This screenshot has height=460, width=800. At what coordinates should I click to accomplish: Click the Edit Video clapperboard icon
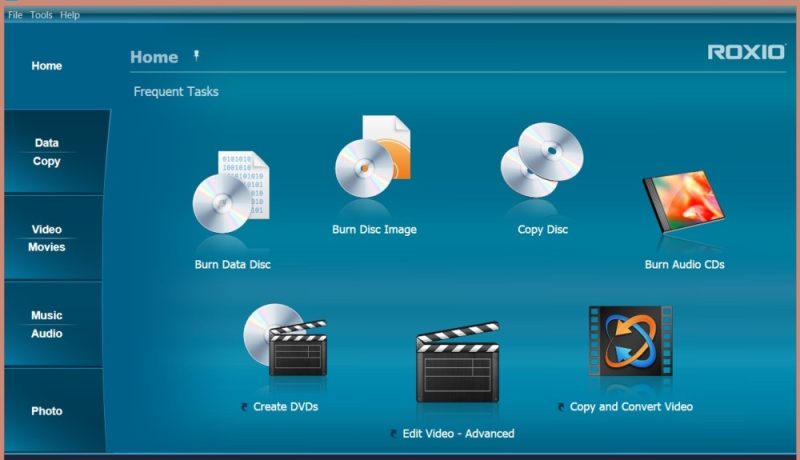(457, 363)
